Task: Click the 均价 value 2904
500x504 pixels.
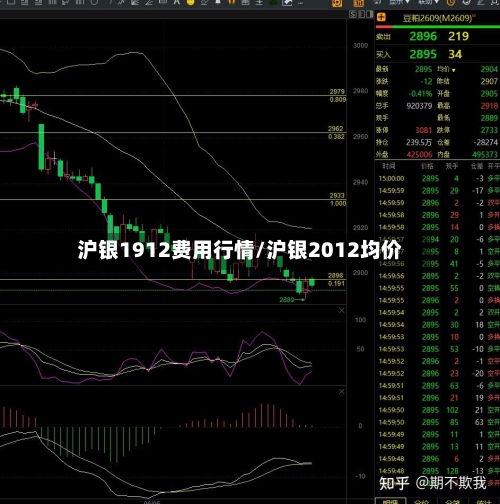Action: coord(489,69)
